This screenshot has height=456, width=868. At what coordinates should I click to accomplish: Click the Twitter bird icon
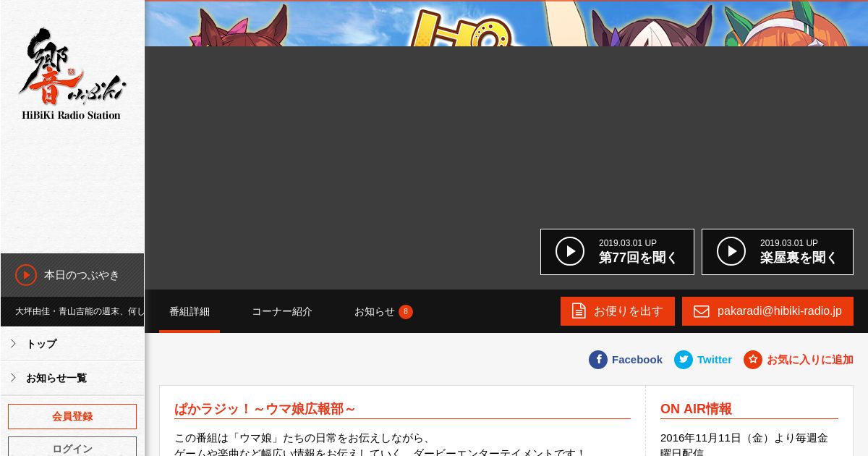coord(684,360)
